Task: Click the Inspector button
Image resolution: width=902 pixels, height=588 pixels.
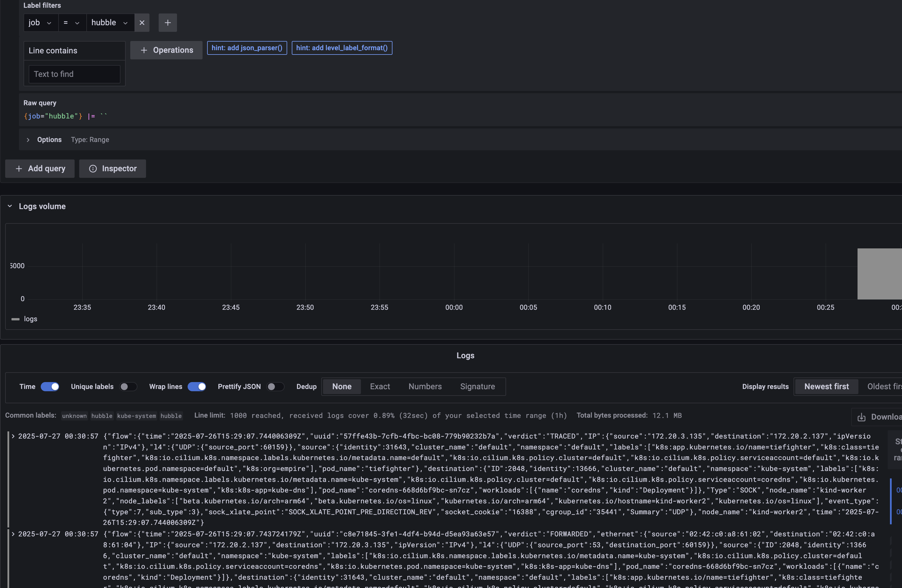Action: [x=112, y=169]
